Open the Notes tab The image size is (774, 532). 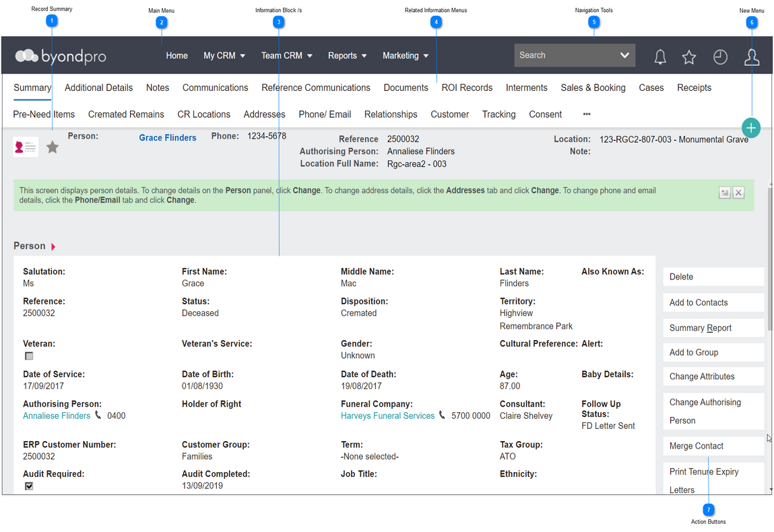158,88
